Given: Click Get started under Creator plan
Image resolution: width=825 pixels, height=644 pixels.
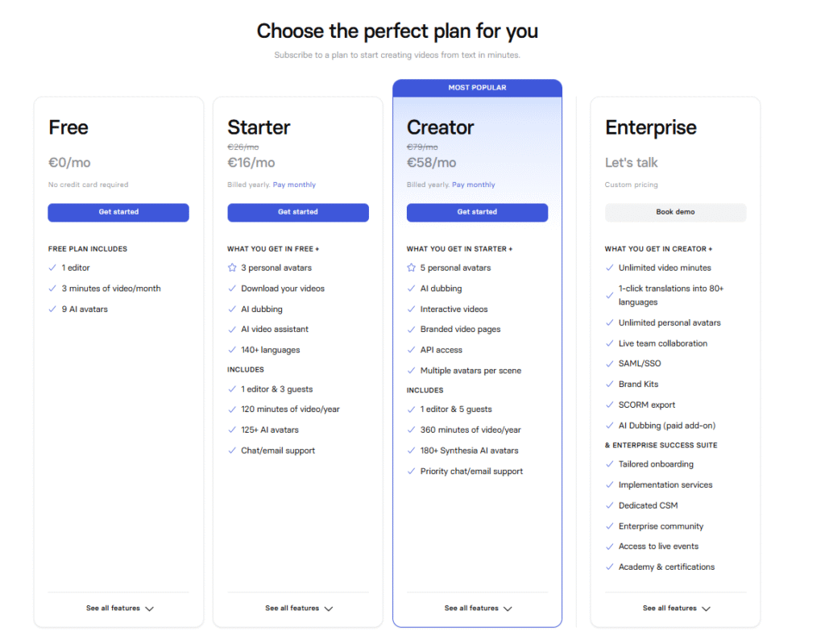Looking at the screenshot, I should (x=477, y=212).
